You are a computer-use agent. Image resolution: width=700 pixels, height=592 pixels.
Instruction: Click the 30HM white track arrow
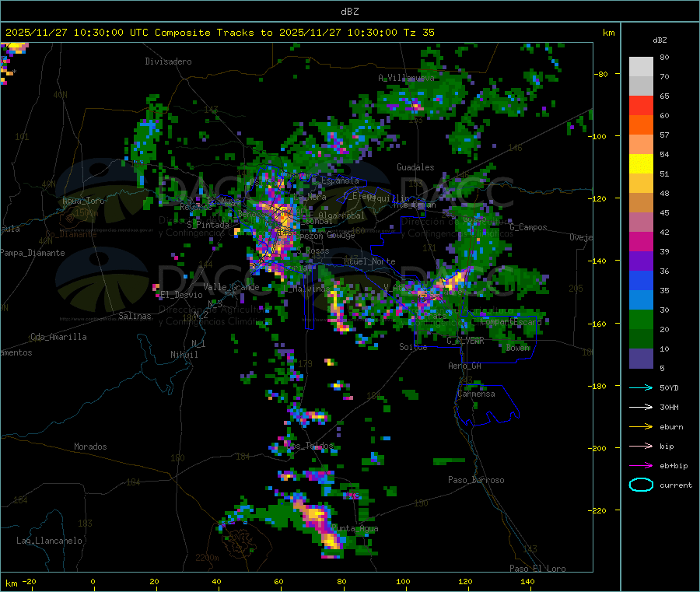click(x=641, y=407)
